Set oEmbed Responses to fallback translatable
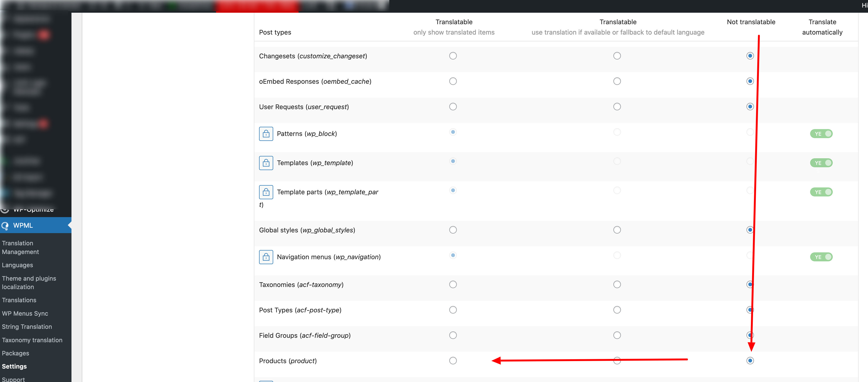This screenshot has height=382, width=868. pyautogui.click(x=617, y=81)
